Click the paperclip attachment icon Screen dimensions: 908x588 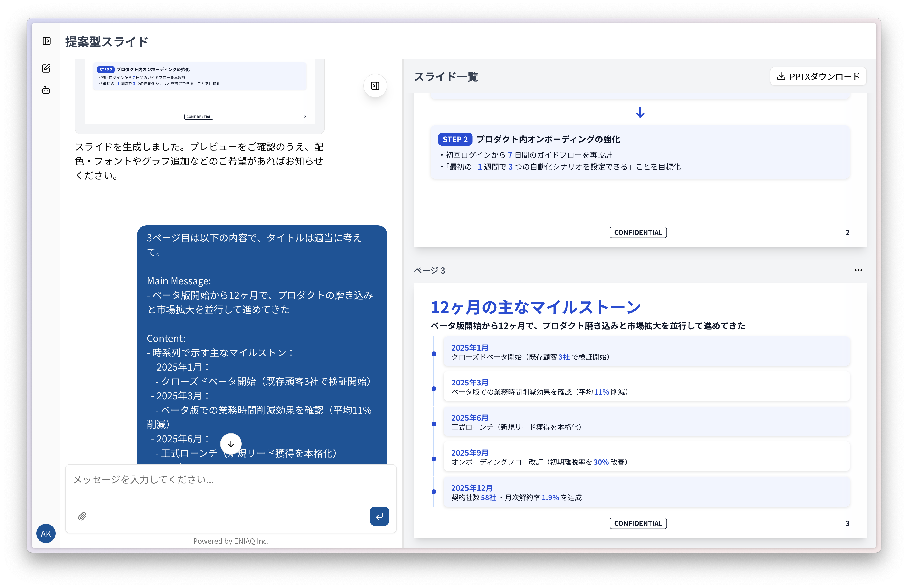pyautogui.click(x=82, y=516)
